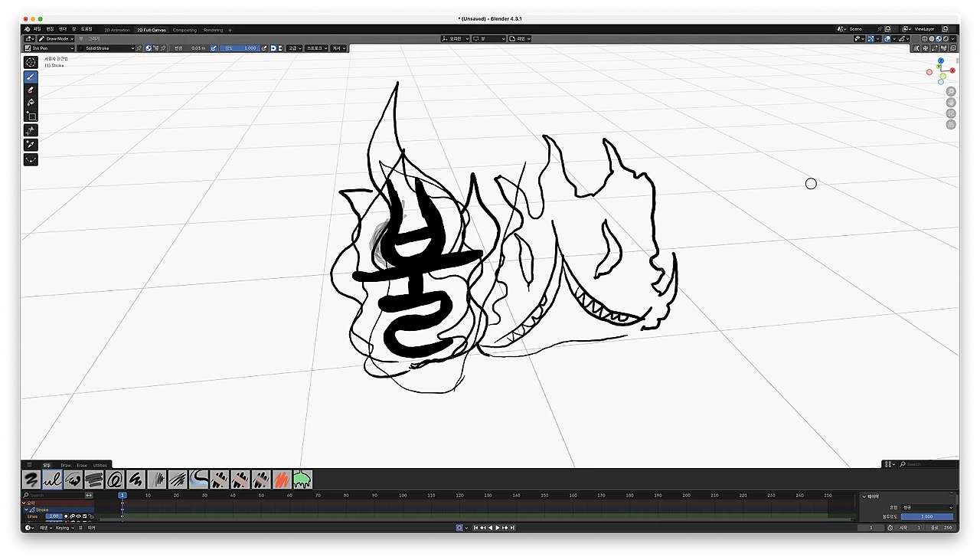The height and width of the screenshot is (560, 980).
Task: Open the Ink Pen brush dropdown
Action: pyautogui.click(x=49, y=48)
